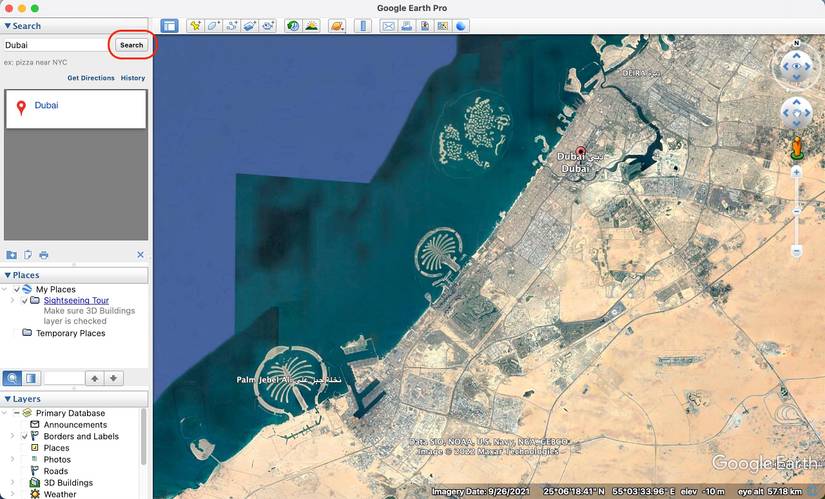Open search History link
This screenshot has width=825, height=499.
pyautogui.click(x=133, y=78)
